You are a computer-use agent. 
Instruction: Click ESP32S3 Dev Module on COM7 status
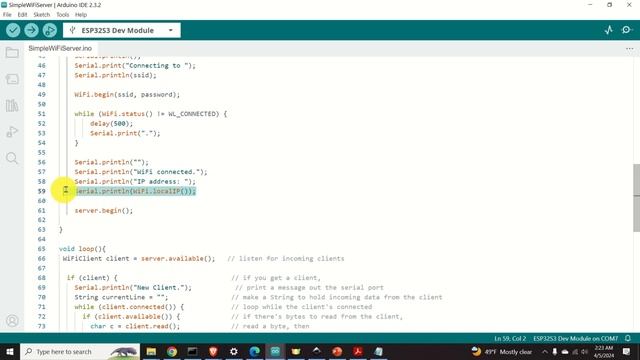[x=576, y=338]
